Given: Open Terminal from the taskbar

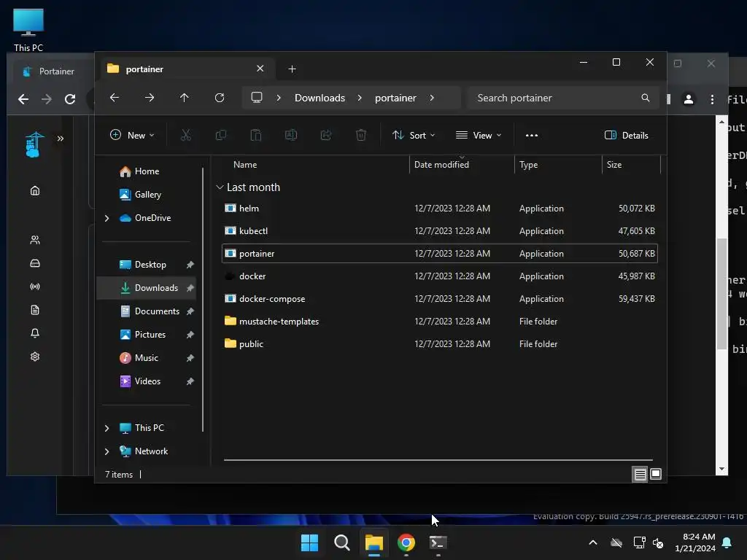Looking at the screenshot, I should pyautogui.click(x=438, y=542).
